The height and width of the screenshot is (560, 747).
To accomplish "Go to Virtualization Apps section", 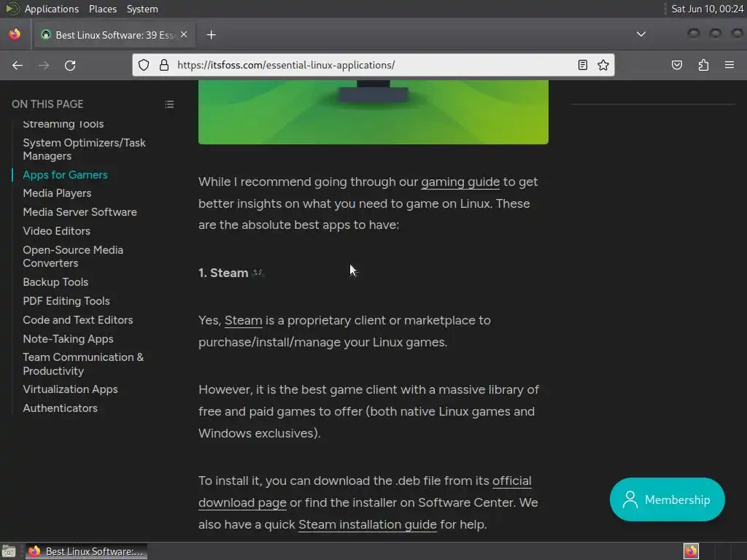I will (x=70, y=389).
